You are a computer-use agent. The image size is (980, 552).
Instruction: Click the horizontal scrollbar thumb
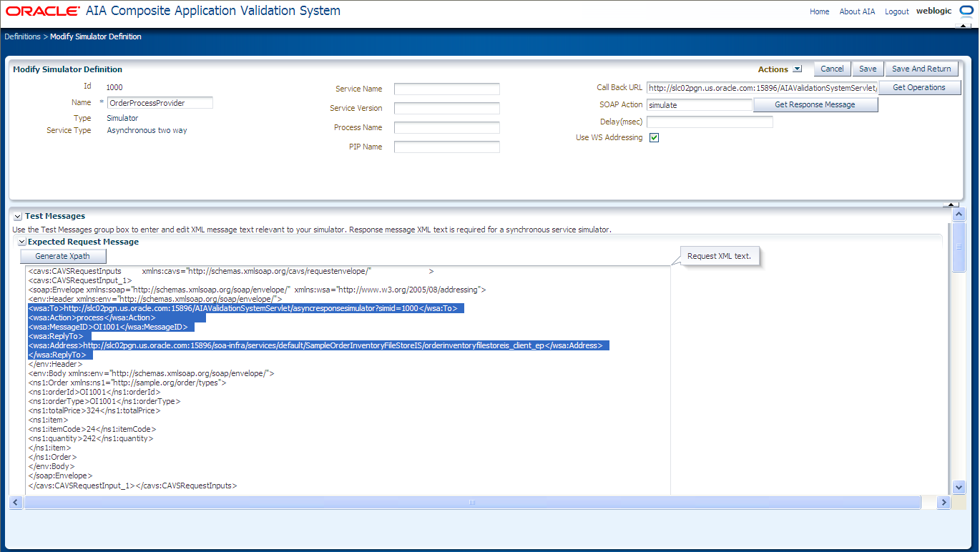click(x=472, y=503)
